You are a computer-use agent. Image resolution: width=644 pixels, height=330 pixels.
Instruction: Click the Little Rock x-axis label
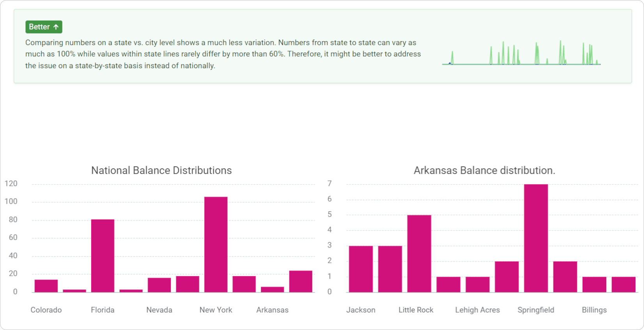click(416, 310)
